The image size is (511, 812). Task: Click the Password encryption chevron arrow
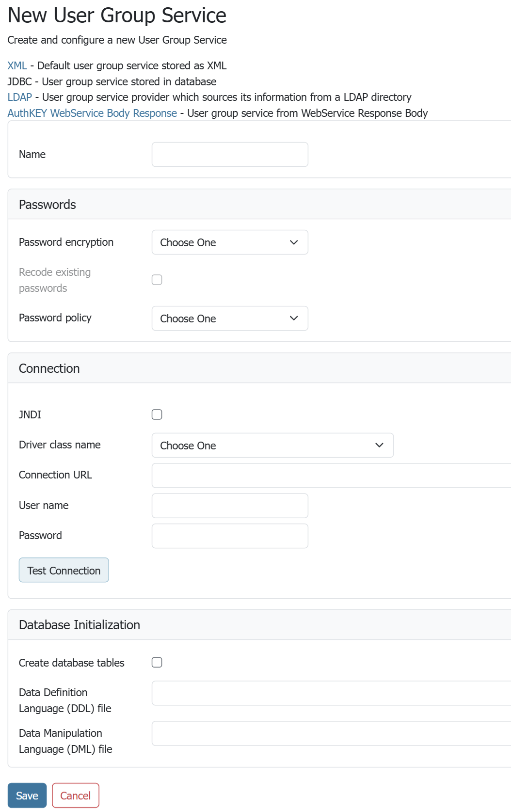[294, 242]
